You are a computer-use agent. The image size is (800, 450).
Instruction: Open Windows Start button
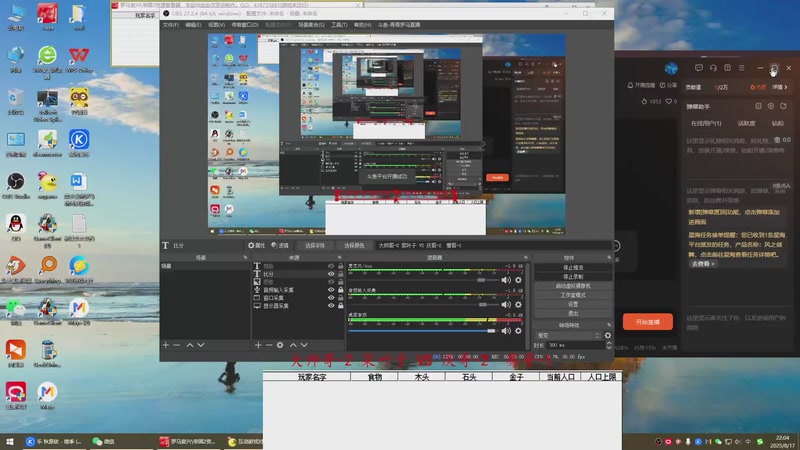(x=9, y=441)
